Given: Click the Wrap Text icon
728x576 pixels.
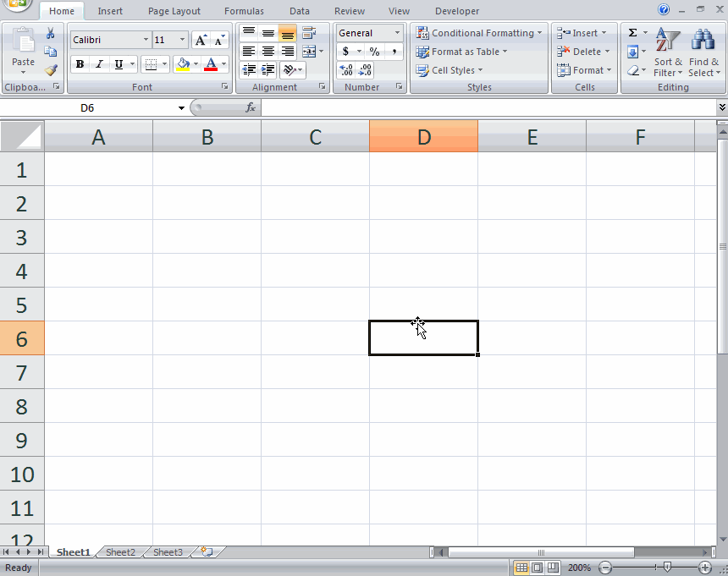Looking at the screenshot, I should click(309, 33).
